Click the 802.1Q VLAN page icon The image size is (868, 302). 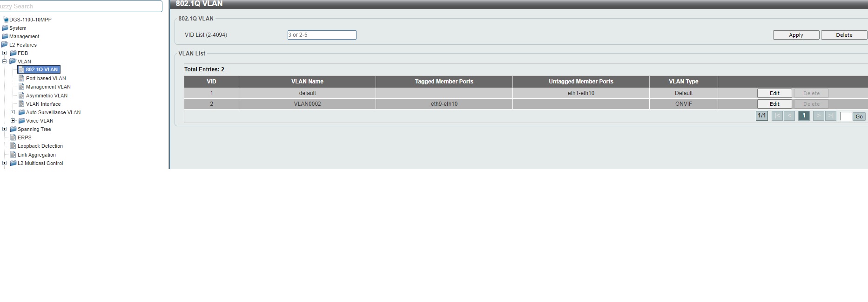21,69
